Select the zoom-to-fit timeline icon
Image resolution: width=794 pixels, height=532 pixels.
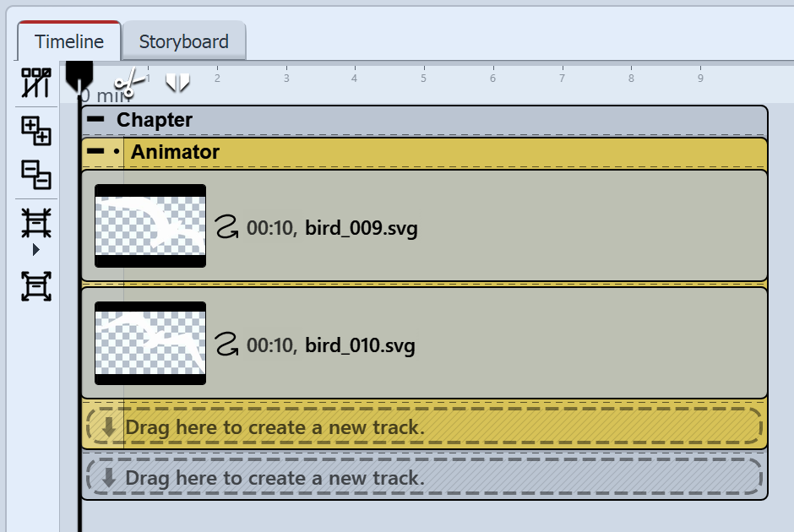point(35,224)
